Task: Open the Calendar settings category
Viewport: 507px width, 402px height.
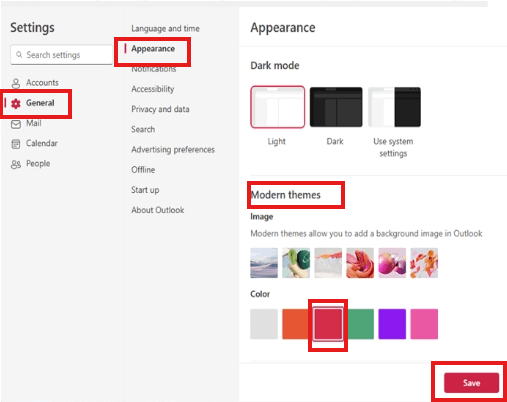Action: coord(42,143)
